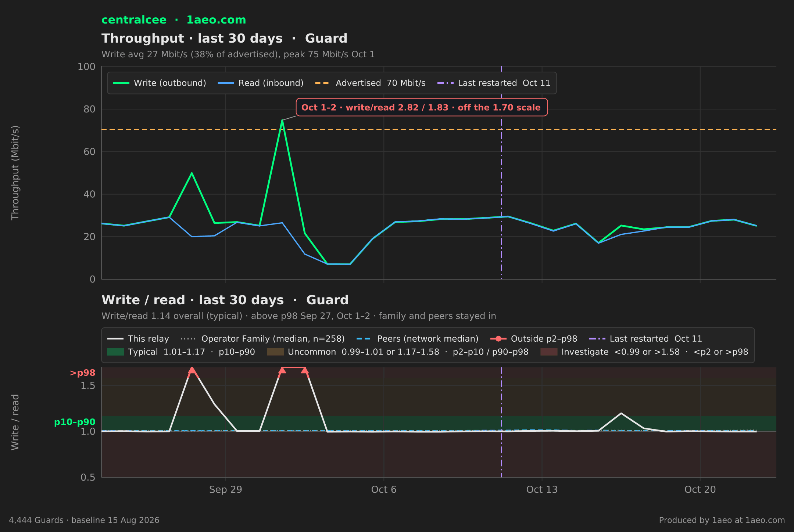Click the Advertised 70 Mbit/s legend entry
The height and width of the screenshot is (532, 794).
(x=370, y=83)
